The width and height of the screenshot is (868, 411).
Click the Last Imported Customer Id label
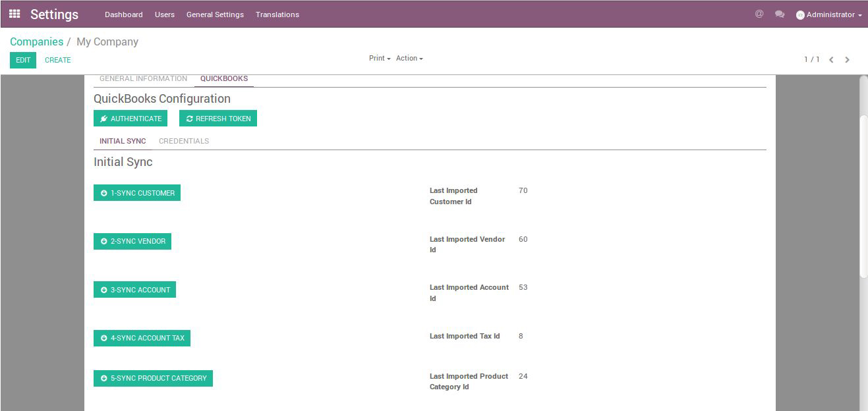tap(453, 196)
